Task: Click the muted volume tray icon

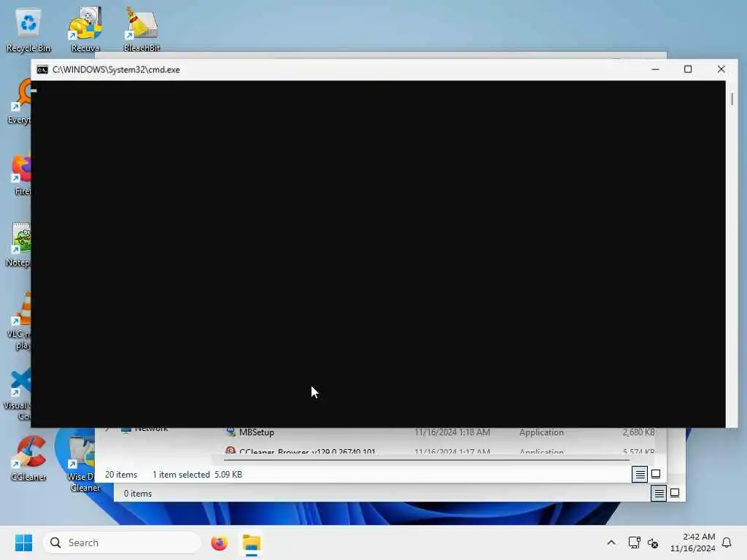Action: click(653, 542)
